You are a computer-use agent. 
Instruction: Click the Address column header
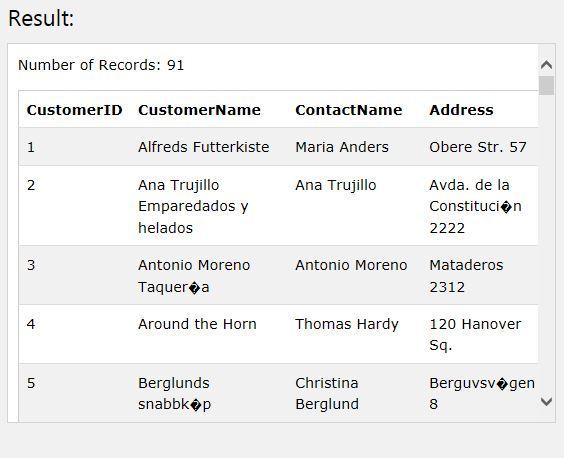click(x=461, y=110)
